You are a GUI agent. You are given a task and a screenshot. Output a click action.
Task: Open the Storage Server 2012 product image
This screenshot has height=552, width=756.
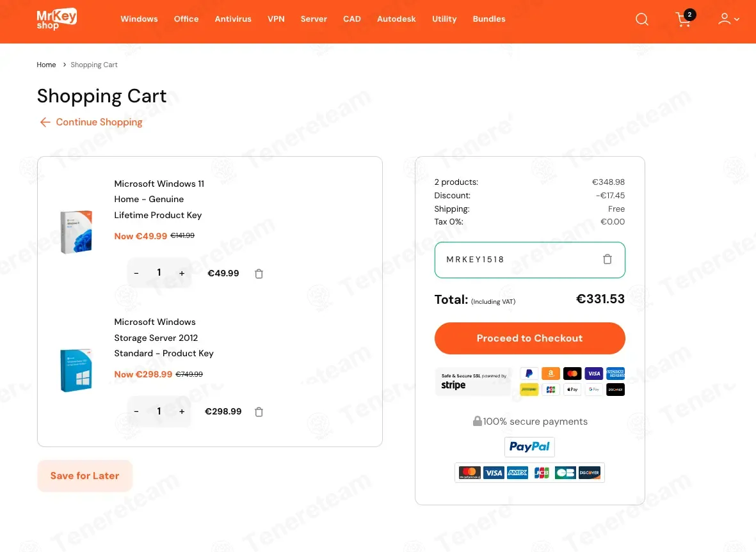(76, 370)
